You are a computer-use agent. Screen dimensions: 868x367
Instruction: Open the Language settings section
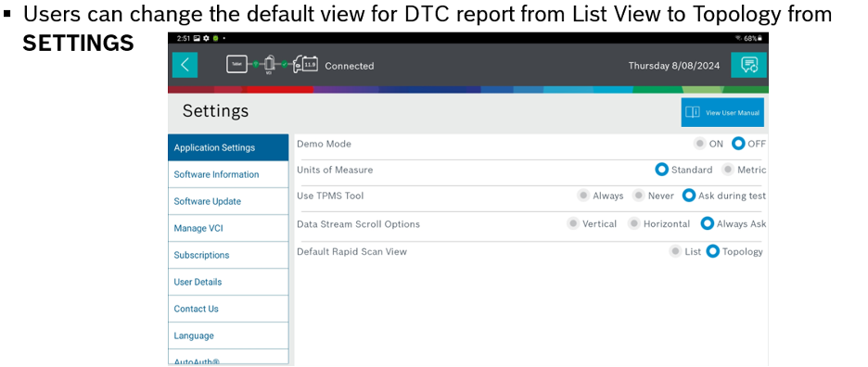click(228, 335)
